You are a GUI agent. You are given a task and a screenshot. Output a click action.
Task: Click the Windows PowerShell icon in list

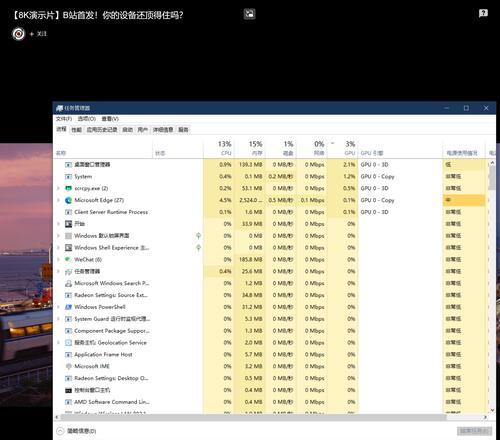(68, 307)
